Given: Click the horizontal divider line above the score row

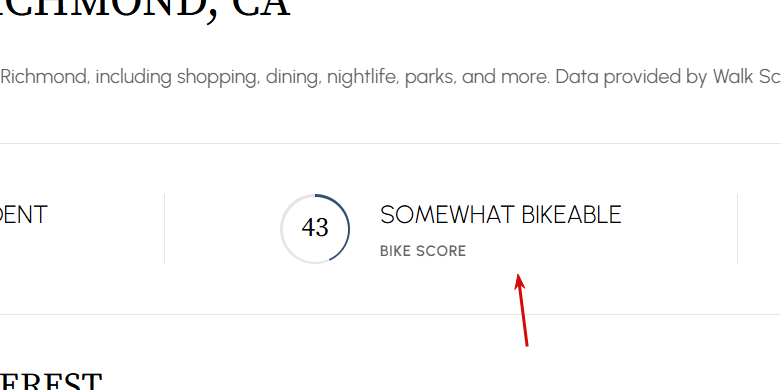Looking at the screenshot, I should (x=390, y=143).
